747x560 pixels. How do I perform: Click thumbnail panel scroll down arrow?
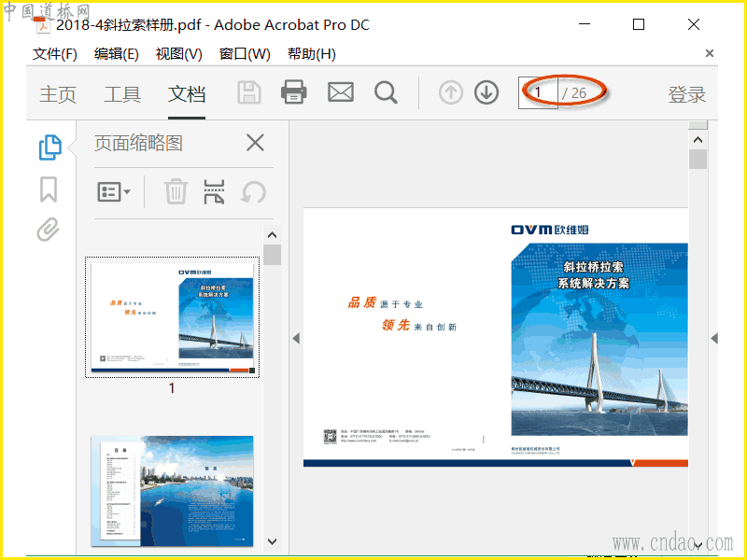[272, 541]
